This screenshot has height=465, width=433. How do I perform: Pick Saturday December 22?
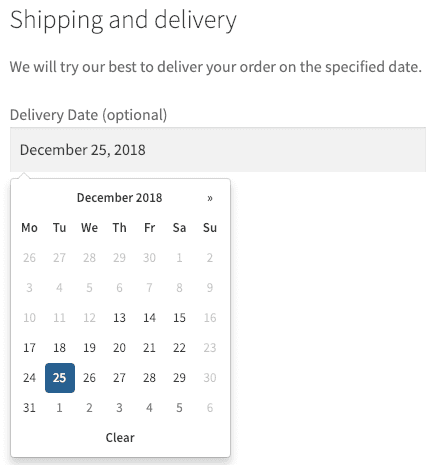(x=179, y=348)
